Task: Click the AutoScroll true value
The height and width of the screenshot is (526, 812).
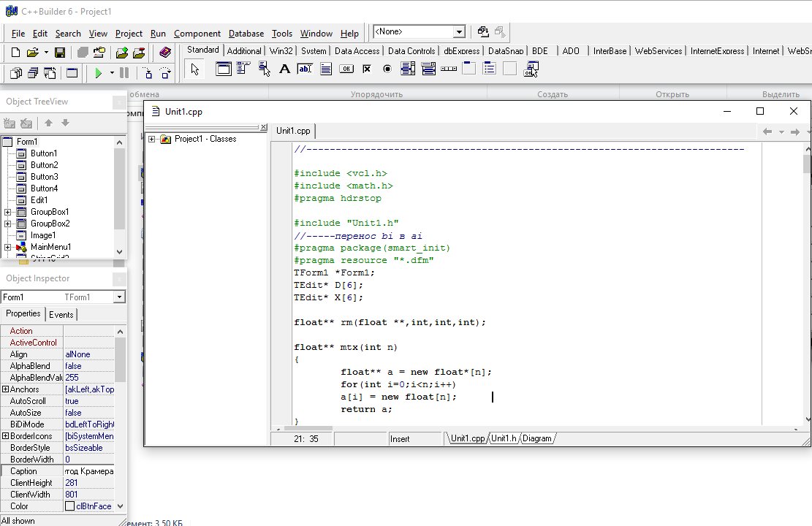Action: coord(88,401)
